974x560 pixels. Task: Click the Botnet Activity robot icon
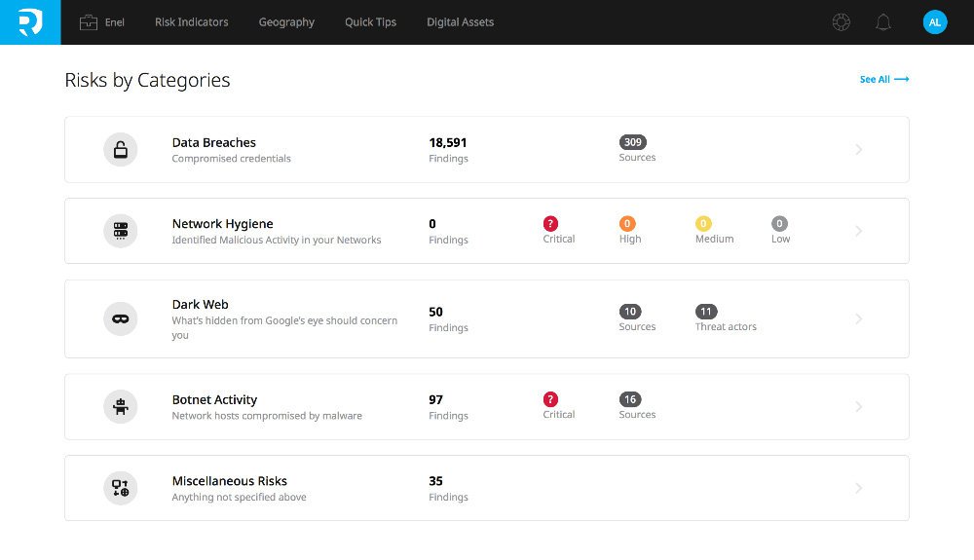(x=121, y=407)
